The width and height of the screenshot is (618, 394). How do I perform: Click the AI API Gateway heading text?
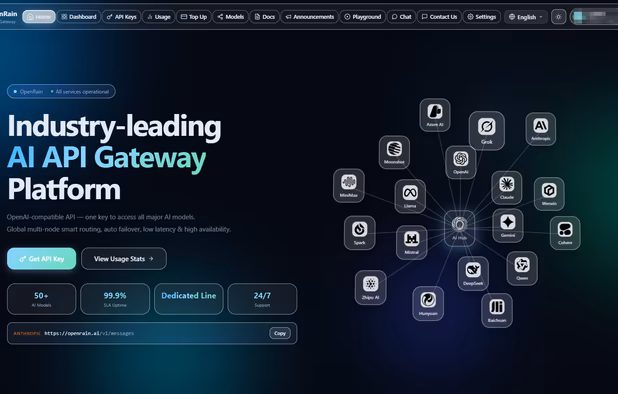click(106, 158)
